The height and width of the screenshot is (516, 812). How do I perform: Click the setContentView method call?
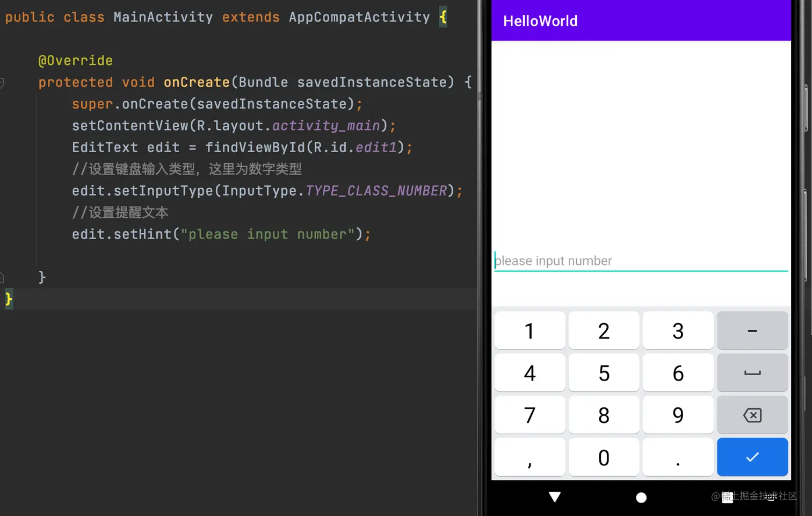tap(130, 126)
